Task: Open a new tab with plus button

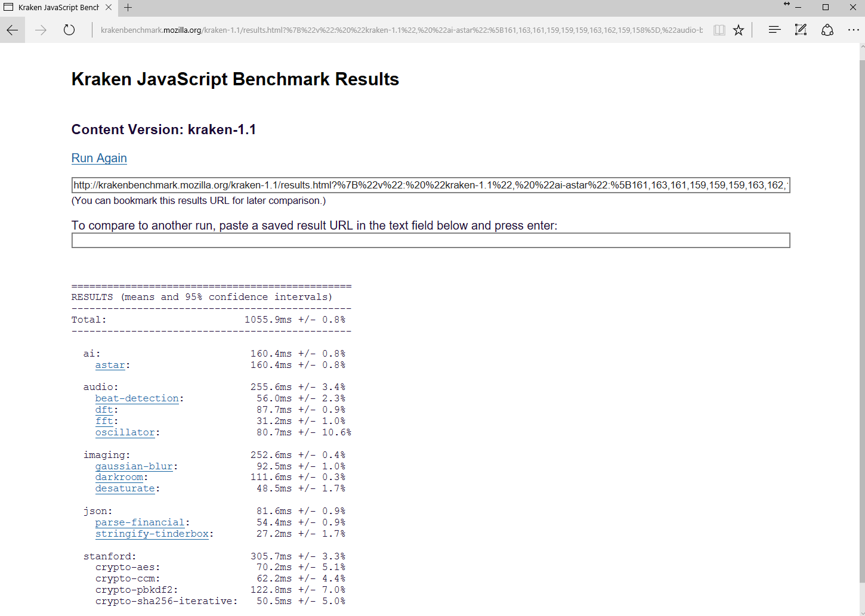Action: (x=128, y=8)
